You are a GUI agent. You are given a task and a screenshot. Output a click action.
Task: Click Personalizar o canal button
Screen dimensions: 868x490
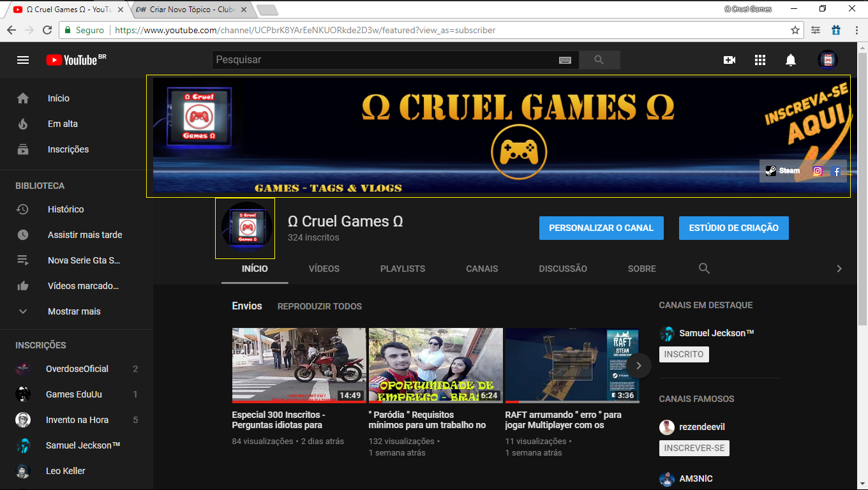coord(601,228)
